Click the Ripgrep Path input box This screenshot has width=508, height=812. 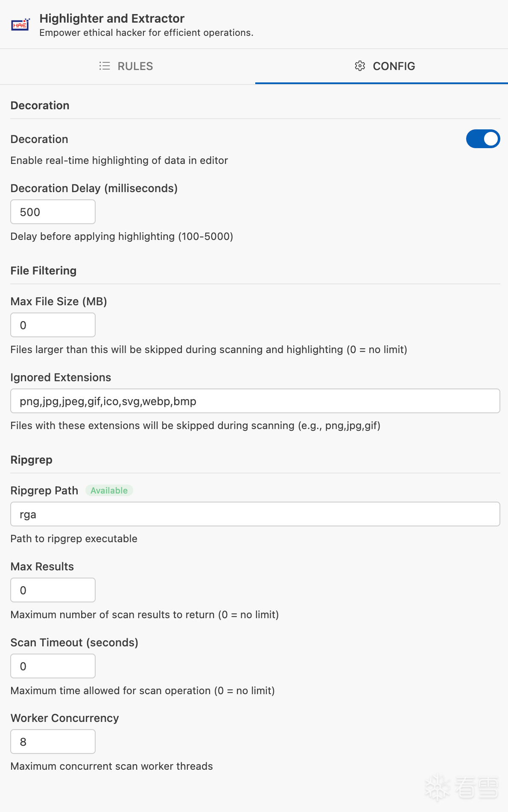(x=255, y=514)
